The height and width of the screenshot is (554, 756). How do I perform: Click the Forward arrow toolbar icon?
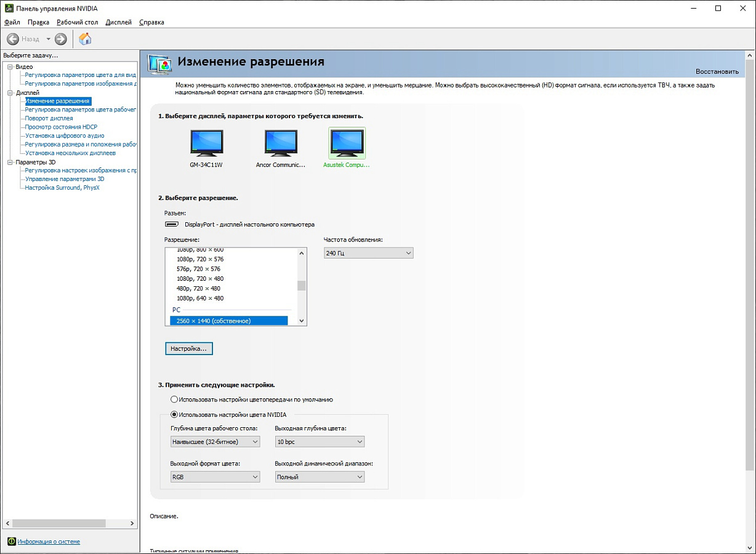pyautogui.click(x=60, y=39)
